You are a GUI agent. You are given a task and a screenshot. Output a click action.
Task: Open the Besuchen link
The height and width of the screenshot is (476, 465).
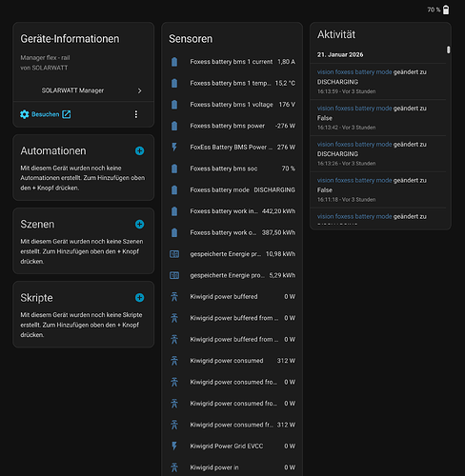pos(45,114)
